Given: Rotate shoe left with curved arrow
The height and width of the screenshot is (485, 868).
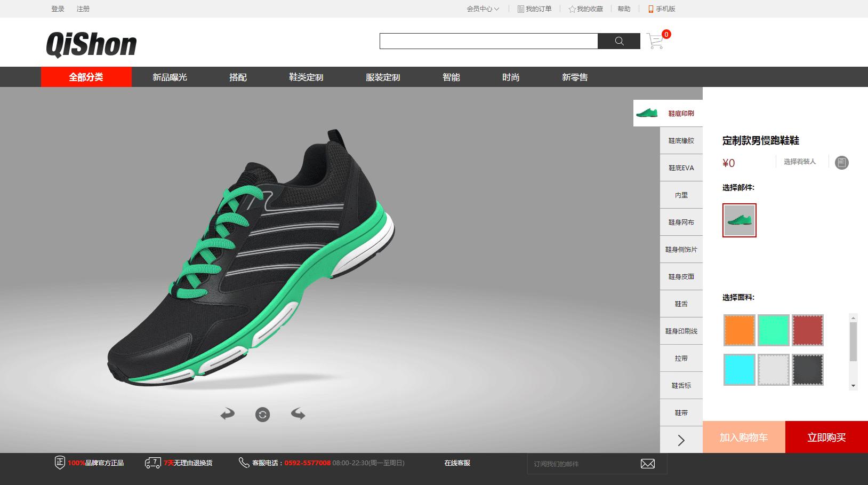Looking at the screenshot, I should pos(228,414).
